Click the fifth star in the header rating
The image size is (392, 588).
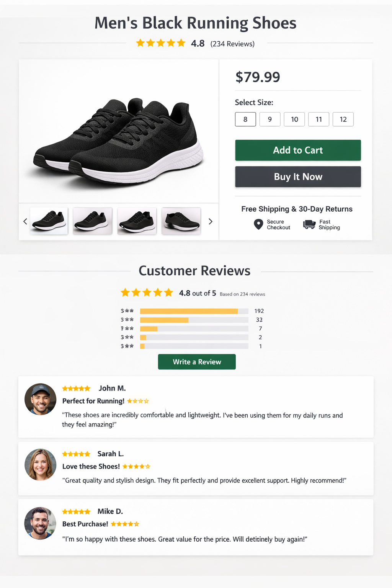[179, 43]
